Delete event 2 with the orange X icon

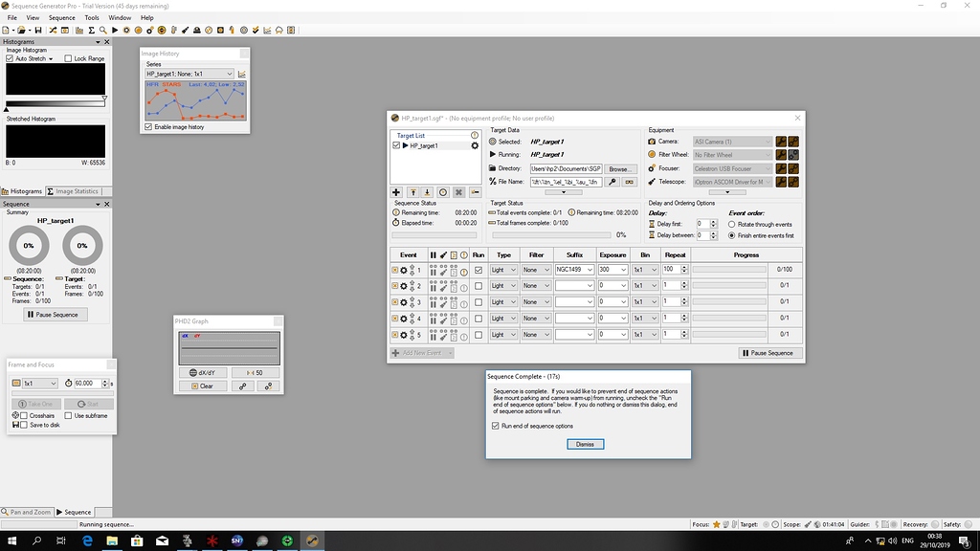point(395,286)
